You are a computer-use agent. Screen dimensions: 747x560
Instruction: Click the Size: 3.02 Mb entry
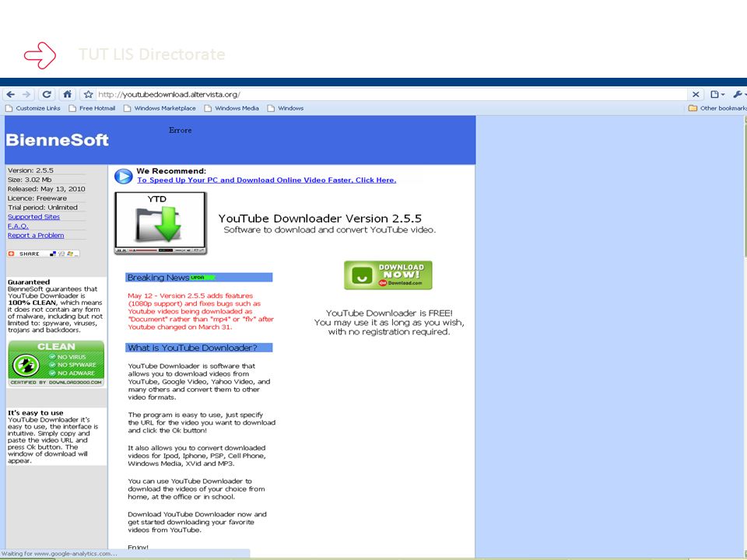pyautogui.click(x=30, y=180)
